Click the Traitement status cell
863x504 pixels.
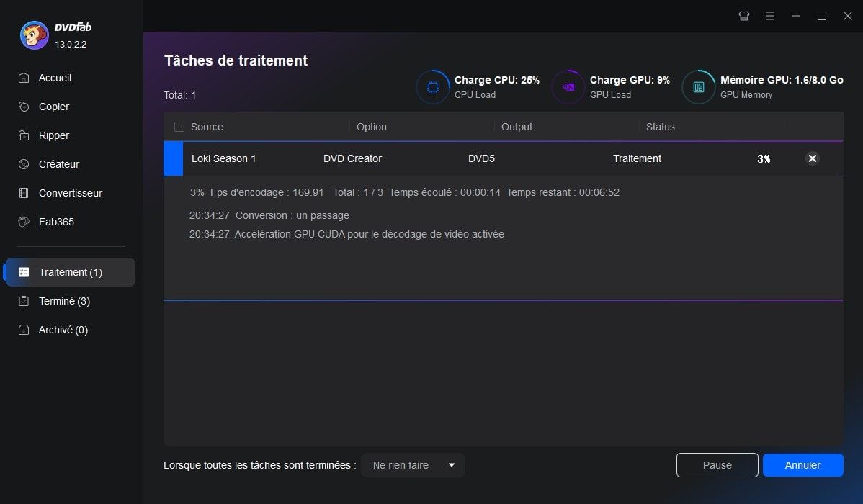point(638,158)
